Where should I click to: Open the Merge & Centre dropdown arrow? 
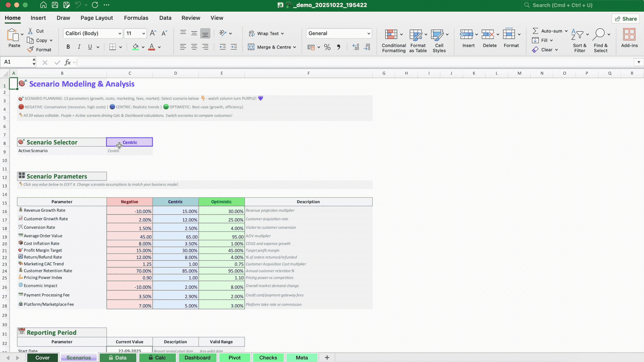tap(295, 47)
